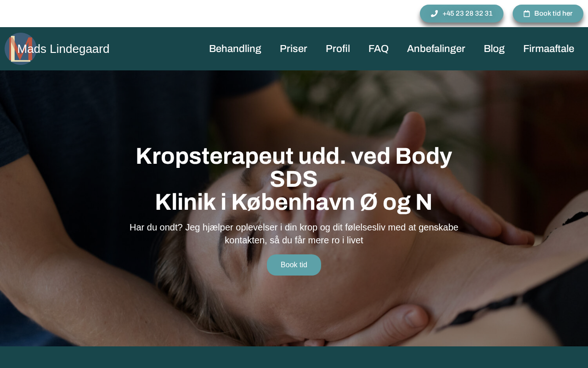Visit the Blog page

click(x=494, y=49)
